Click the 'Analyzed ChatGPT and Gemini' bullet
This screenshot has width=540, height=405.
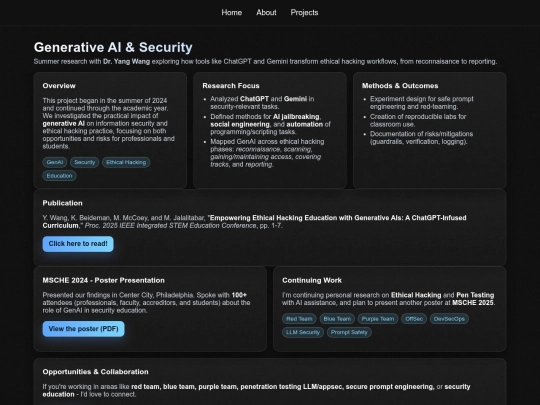(262, 103)
